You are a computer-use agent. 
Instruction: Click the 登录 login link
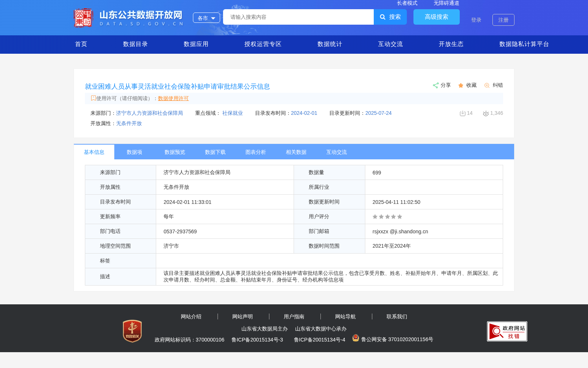(x=476, y=20)
